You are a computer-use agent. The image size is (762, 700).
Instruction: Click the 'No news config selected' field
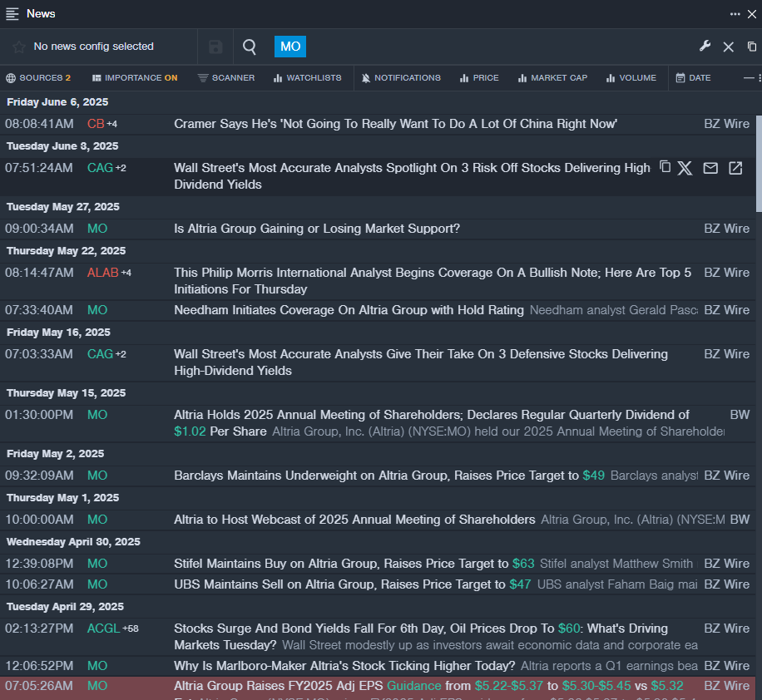pos(93,47)
